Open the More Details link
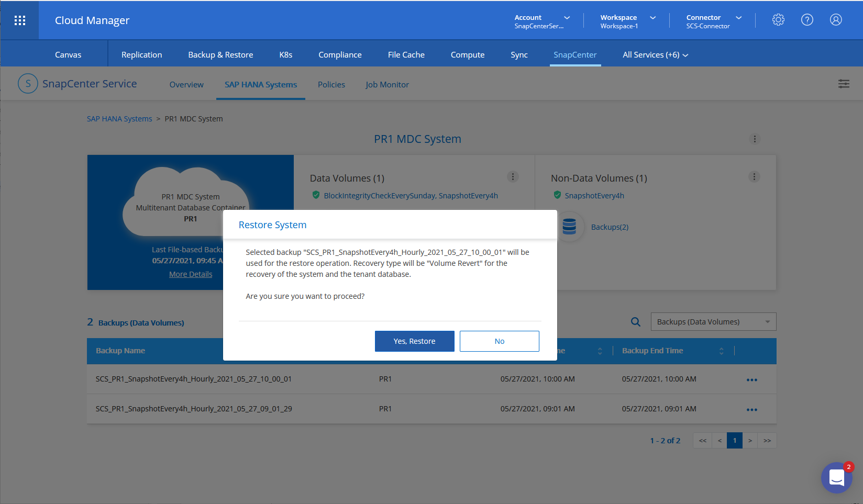The width and height of the screenshot is (863, 504). (x=191, y=274)
